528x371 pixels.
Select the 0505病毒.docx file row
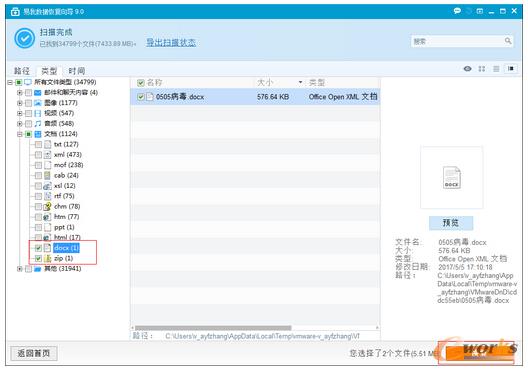(255, 97)
